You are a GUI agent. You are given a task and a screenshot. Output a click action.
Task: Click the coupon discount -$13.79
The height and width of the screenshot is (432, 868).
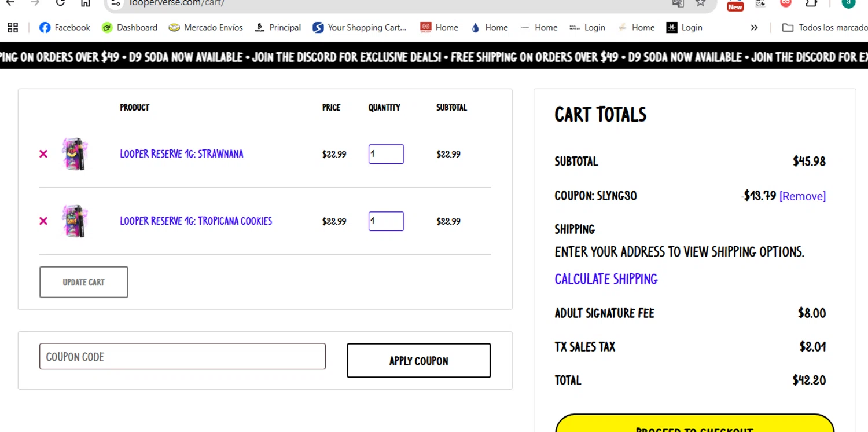click(x=759, y=196)
